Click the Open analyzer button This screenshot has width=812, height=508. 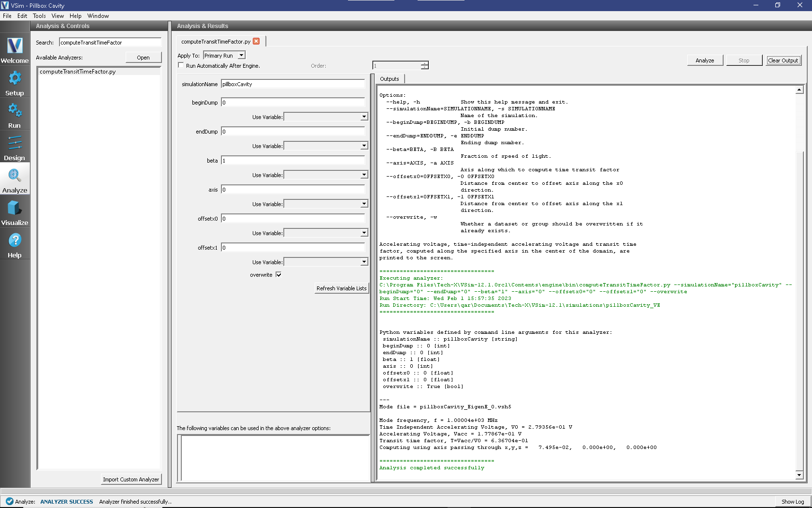[143, 58]
